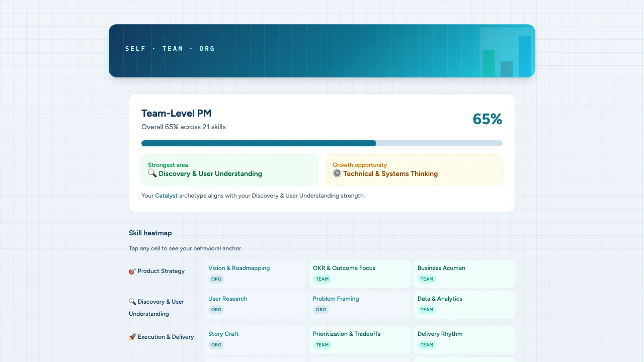Click the TEAM badge under Prioritization & Tradeoffs
Image resolution: width=644 pixels, height=362 pixels.
pyautogui.click(x=323, y=345)
